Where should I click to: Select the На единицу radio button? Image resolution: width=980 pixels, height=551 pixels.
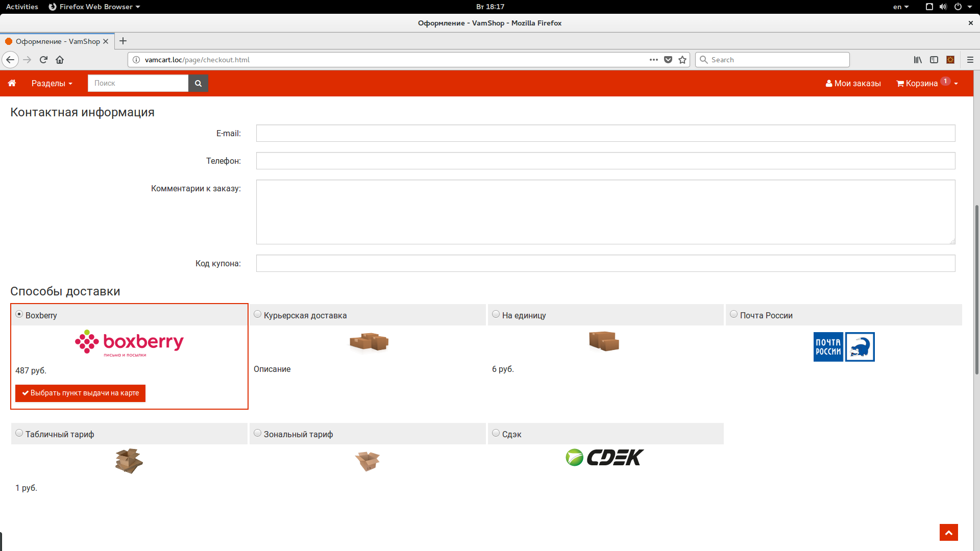tap(496, 314)
